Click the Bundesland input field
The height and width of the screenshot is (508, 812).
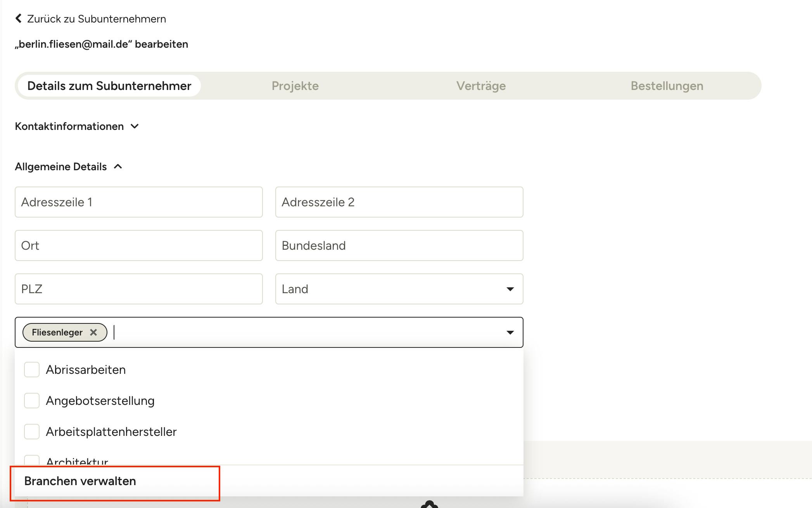click(399, 245)
